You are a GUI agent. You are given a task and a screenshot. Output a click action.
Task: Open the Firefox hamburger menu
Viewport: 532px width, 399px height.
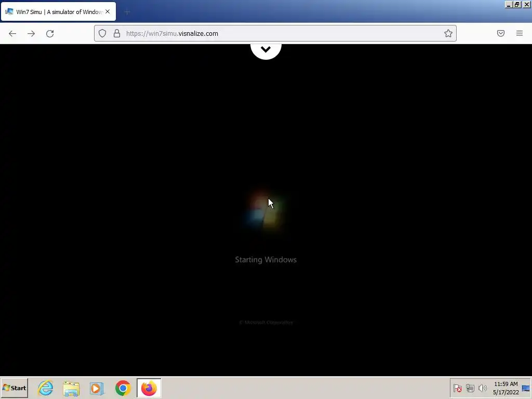[520, 33]
